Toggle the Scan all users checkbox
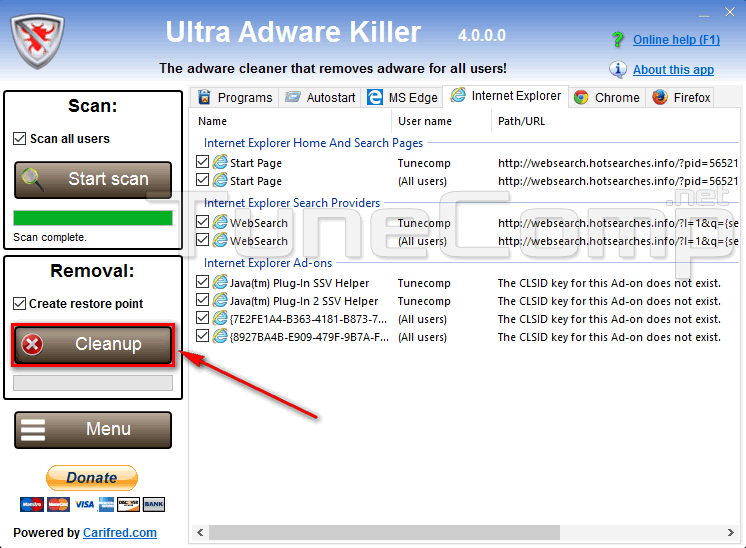This screenshot has width=746, height=548. tap(20, 138)
